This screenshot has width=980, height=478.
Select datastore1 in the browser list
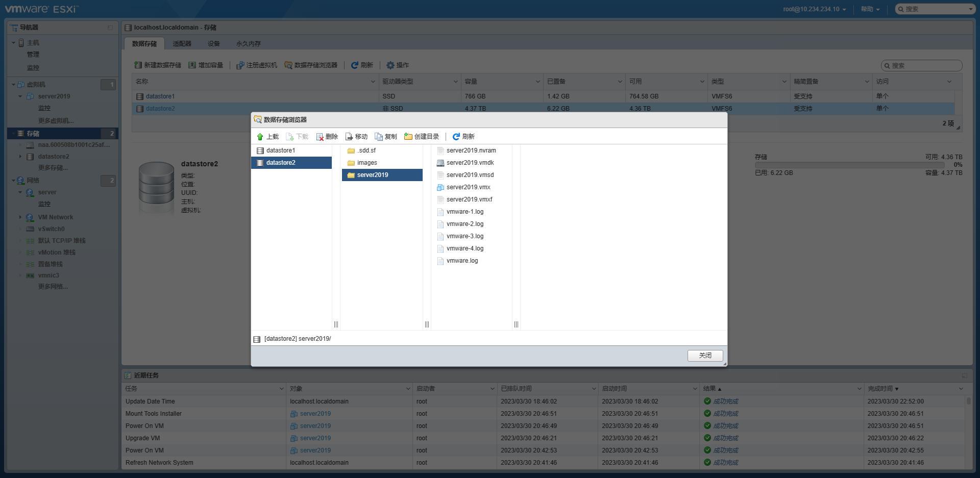tap(280, 150)
